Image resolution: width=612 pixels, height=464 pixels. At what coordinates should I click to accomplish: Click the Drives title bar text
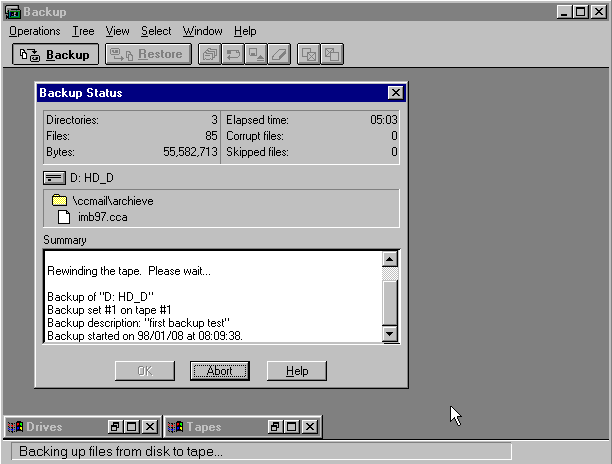point(44,427)
